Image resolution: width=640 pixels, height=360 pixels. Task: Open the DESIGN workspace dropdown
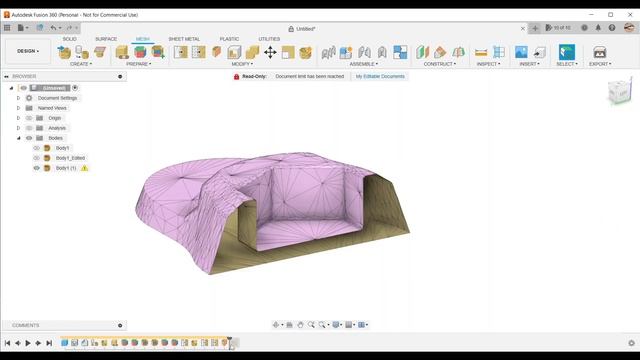[x=28, y=51]
